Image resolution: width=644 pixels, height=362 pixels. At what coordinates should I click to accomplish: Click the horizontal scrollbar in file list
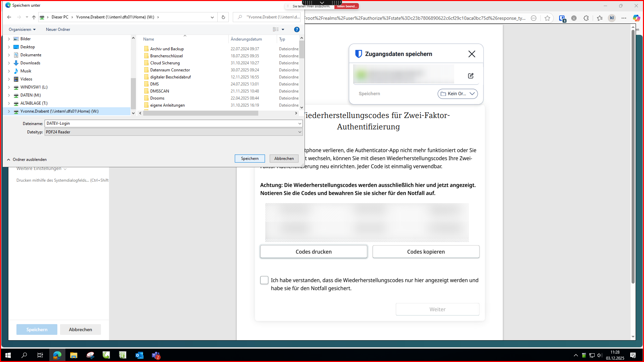coord(201,113)
